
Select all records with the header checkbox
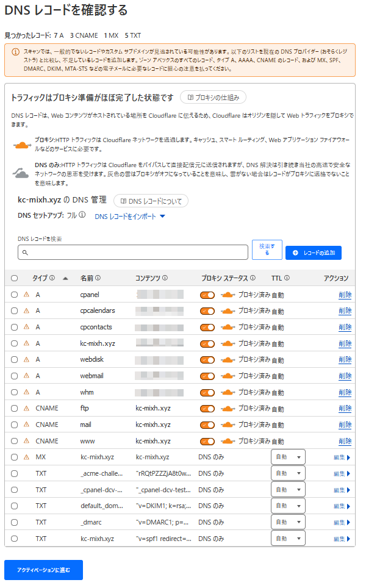pyautogui.click(x=14, y=278)
